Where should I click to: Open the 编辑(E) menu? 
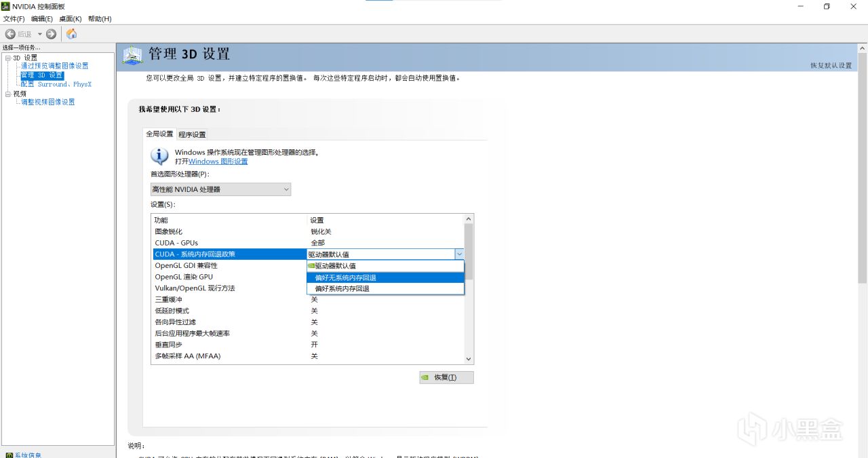tap(42, 19)
